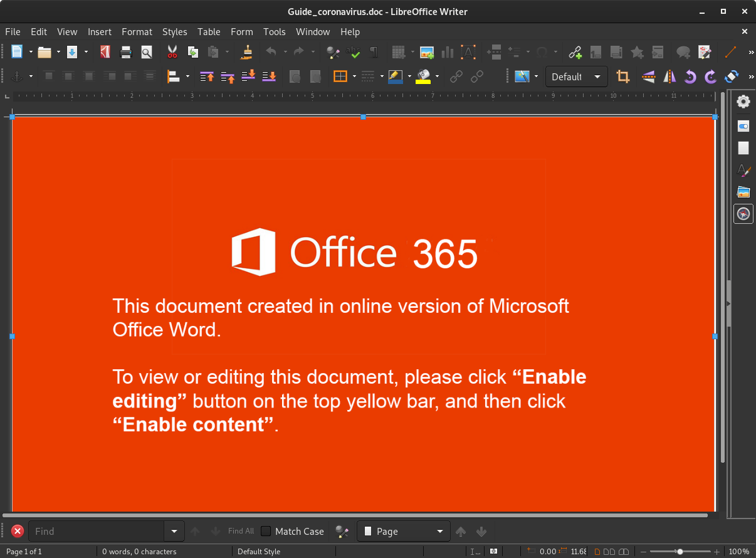The image size is (756, 558).
Task: Expand the Open recent files dropdown arrow
Action: click(58, 52)
